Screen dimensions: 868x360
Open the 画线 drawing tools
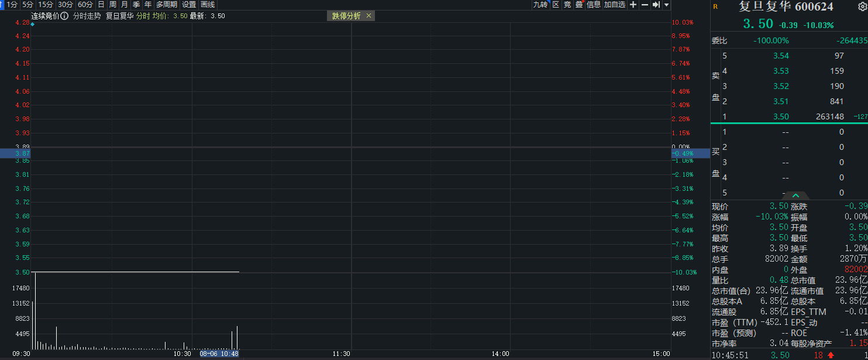[x=208, y=4]
